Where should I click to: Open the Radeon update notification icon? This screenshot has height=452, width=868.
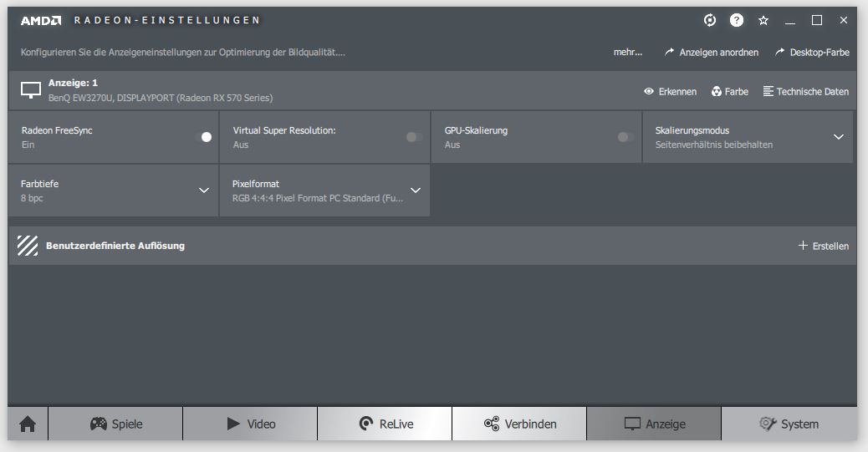point(710,21)
